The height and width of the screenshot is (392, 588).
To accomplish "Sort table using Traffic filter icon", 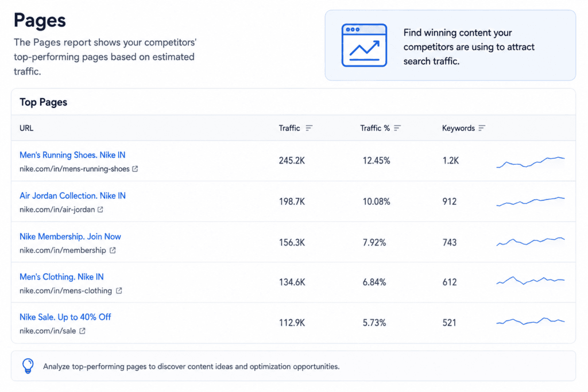I will [308, 128].
